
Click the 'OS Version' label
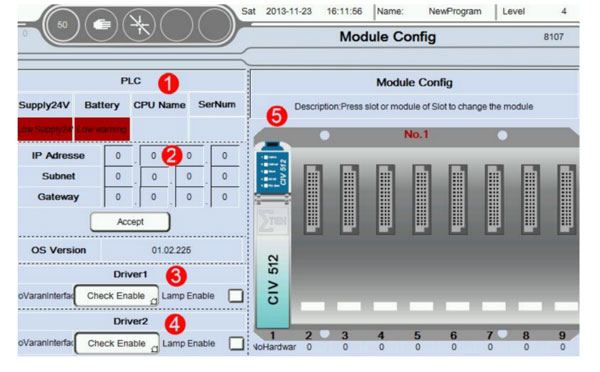[x=59, y=250]
